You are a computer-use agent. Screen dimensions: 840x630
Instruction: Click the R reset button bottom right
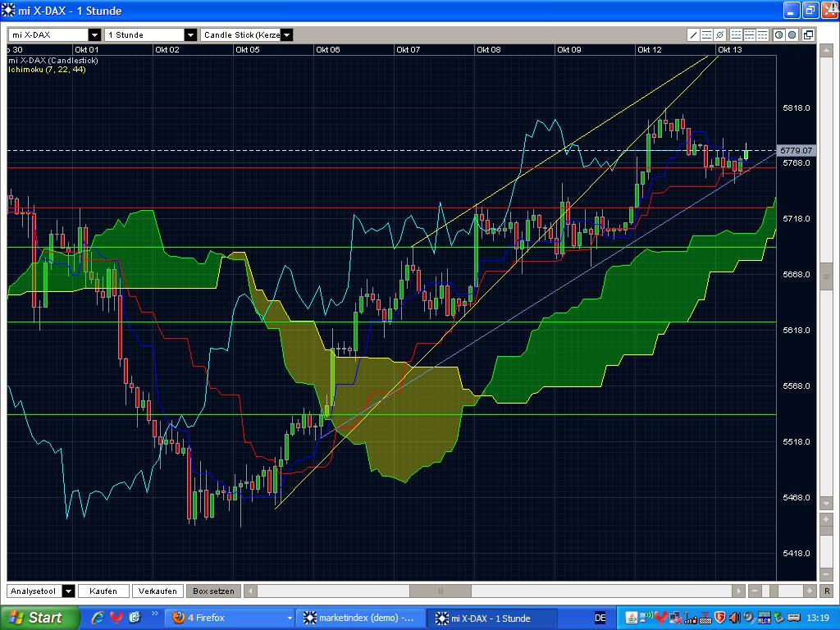click(827, 591)
